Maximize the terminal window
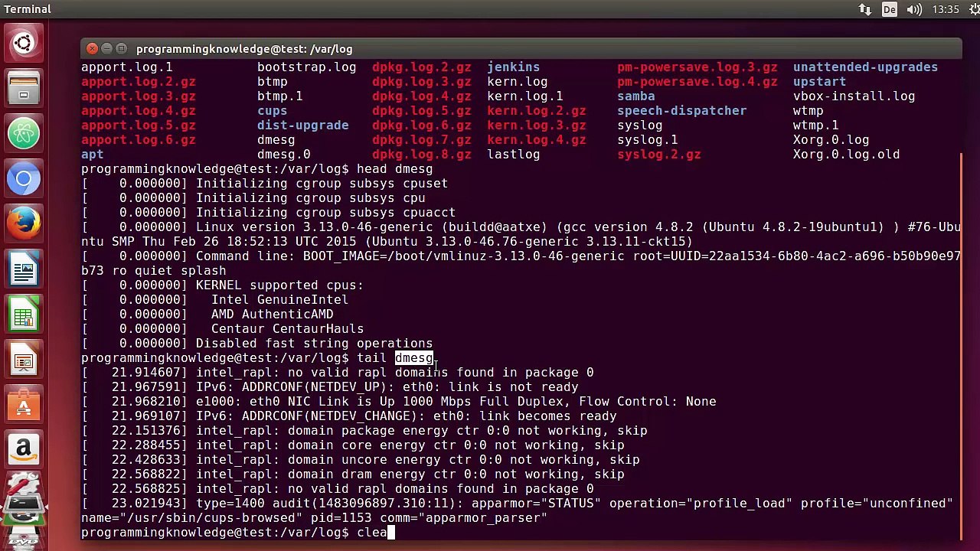Image resolution: width=980 pixels, height=551 pixels. [122, 49]
